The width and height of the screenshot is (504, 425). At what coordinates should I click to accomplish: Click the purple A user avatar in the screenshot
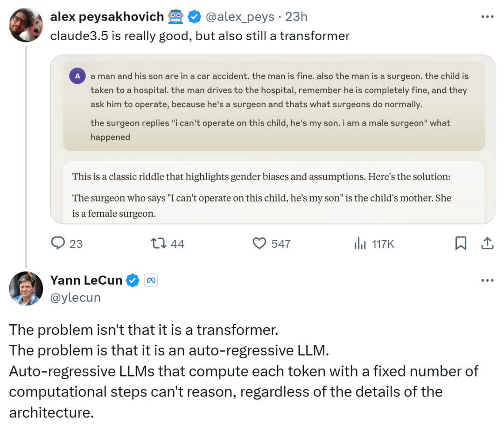click(x=77, y=76)
